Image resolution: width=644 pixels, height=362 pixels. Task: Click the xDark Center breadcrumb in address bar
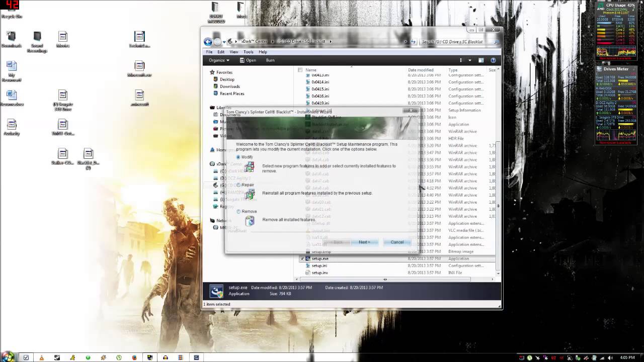click(x=254, y=41)
